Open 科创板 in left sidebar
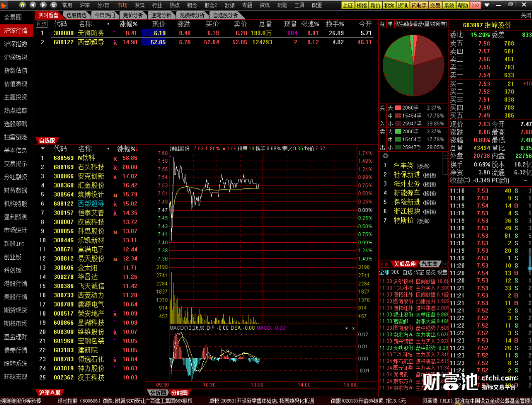This screenshot has width=532, height=405. pyautogui.click(x=13, y=270)
